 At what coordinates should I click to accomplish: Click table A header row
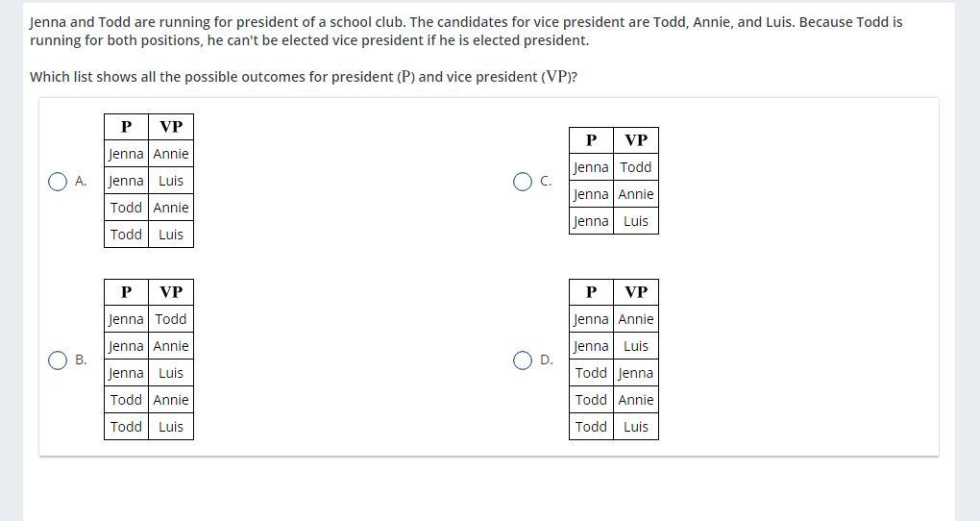149,127
